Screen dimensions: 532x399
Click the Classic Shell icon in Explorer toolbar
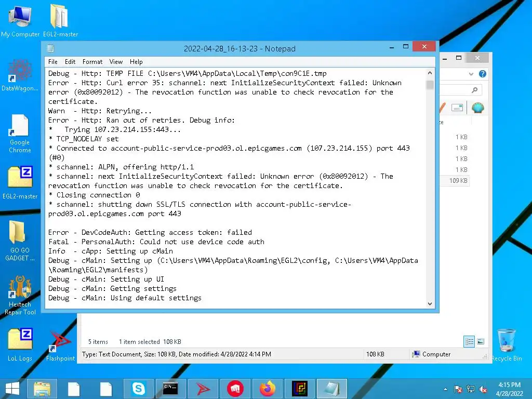478,108
